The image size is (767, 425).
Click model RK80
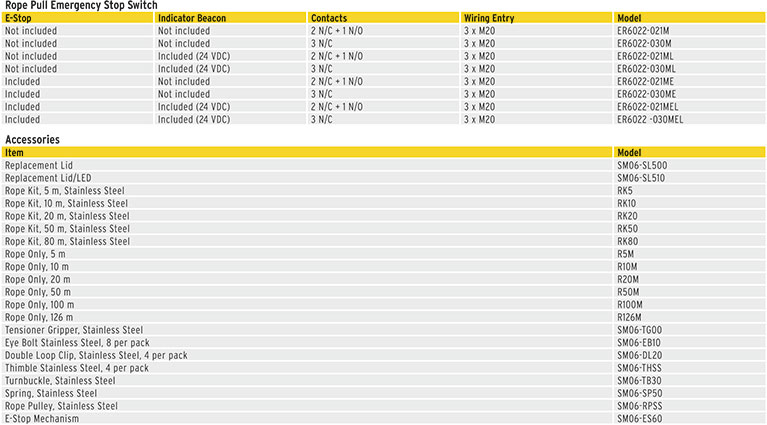click(x=627, y=241)
